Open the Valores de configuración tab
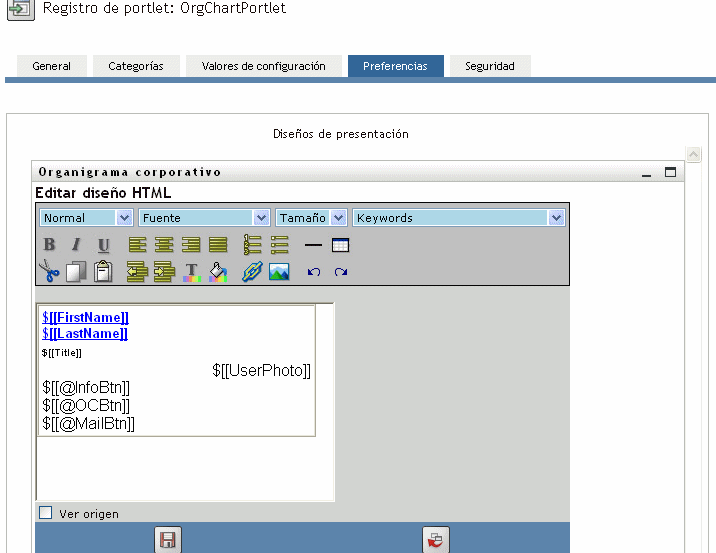Viewport: 716px width, 553px height. click(263, 66)
